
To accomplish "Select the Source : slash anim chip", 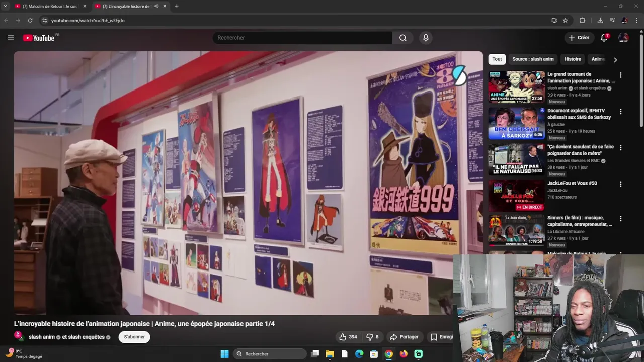I will tap(533, 59).
